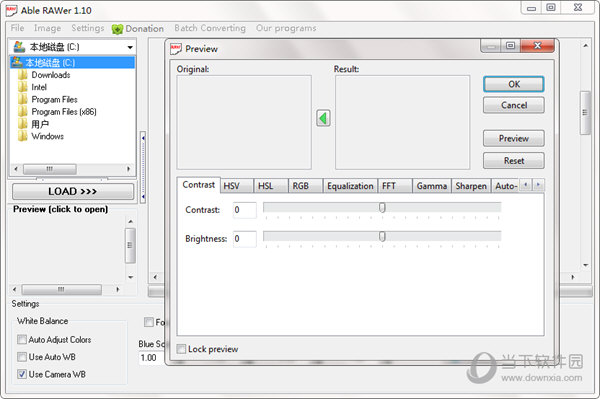Click the Downloads folder icon
The image size is (600, 399).
click(23, 75)
